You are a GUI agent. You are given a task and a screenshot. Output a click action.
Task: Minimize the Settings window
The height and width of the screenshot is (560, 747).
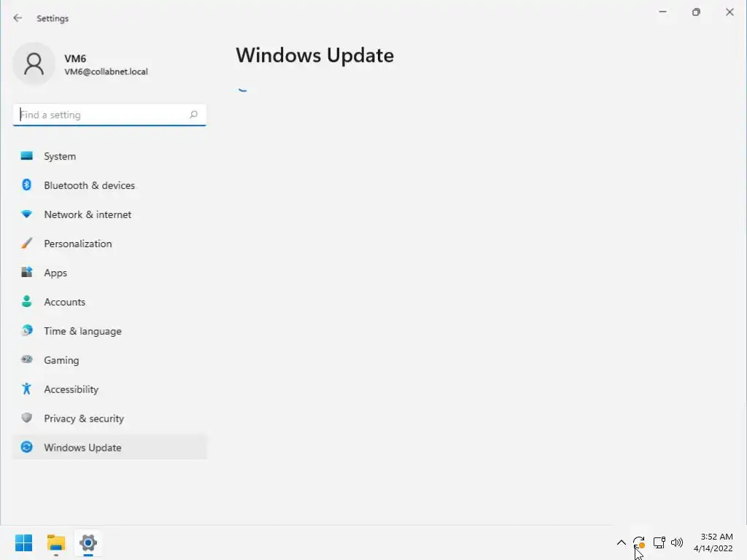point(662,12)
